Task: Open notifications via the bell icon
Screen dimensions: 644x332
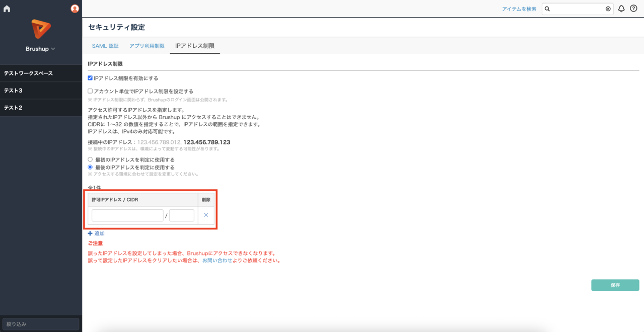Action: point(621,9)
